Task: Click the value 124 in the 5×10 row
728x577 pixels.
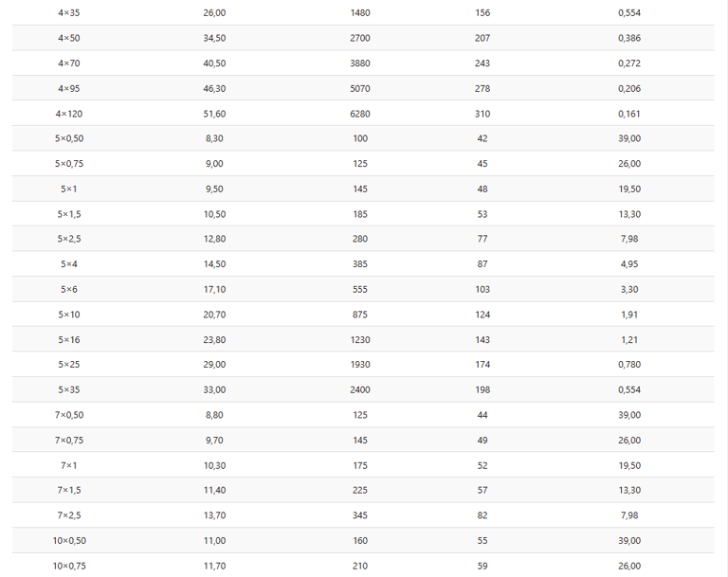Action: pyautogui.click(x=482, y=315)
